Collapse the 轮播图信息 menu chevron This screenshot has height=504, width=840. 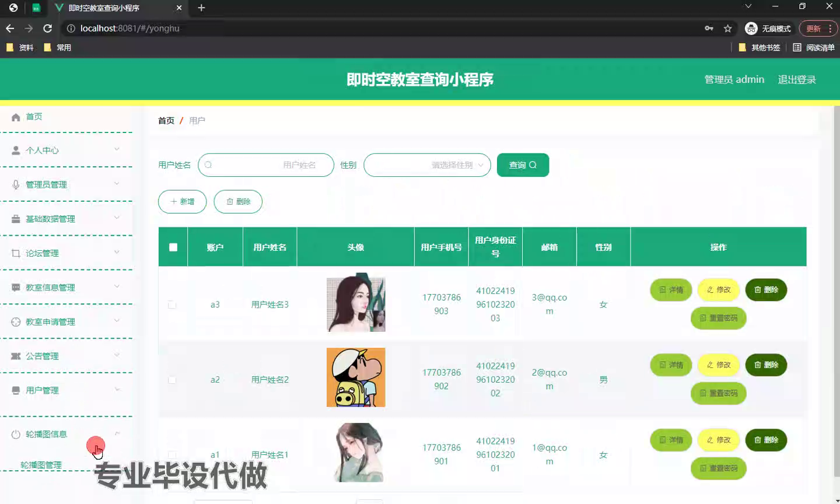pos(117,433)
